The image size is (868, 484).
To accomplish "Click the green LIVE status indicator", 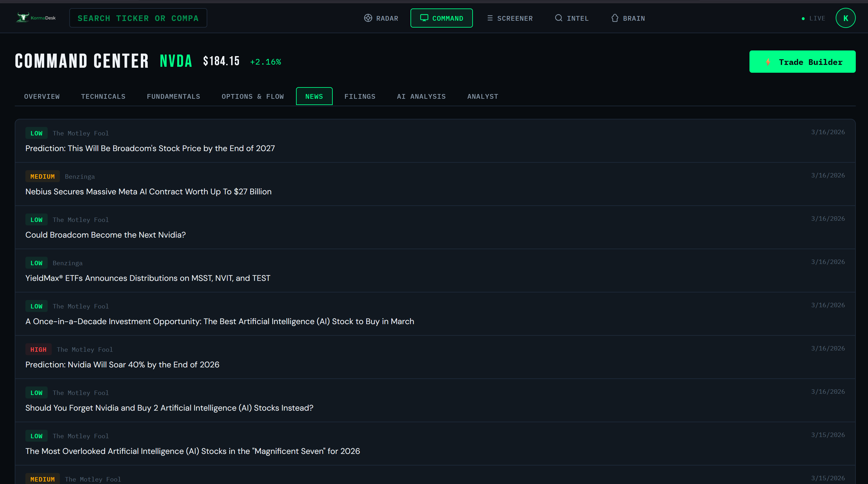I will pyautogui.click(x=803, y=18).
